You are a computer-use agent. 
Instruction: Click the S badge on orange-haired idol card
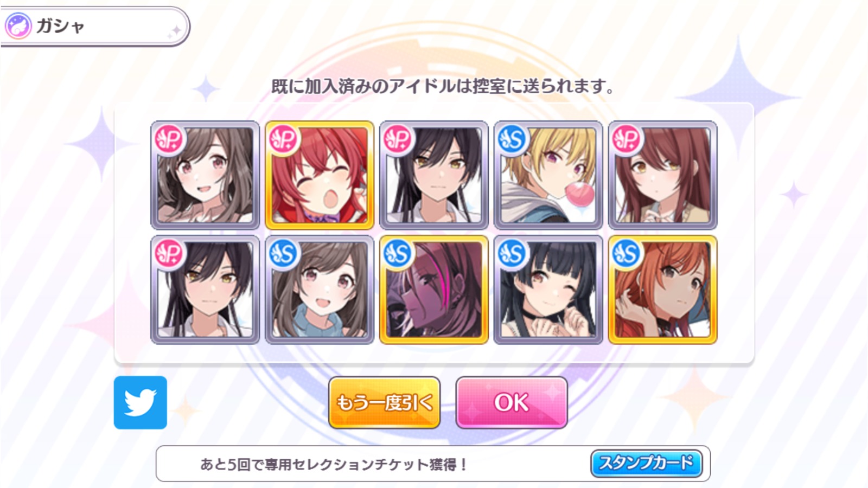(x=628, y=254)
